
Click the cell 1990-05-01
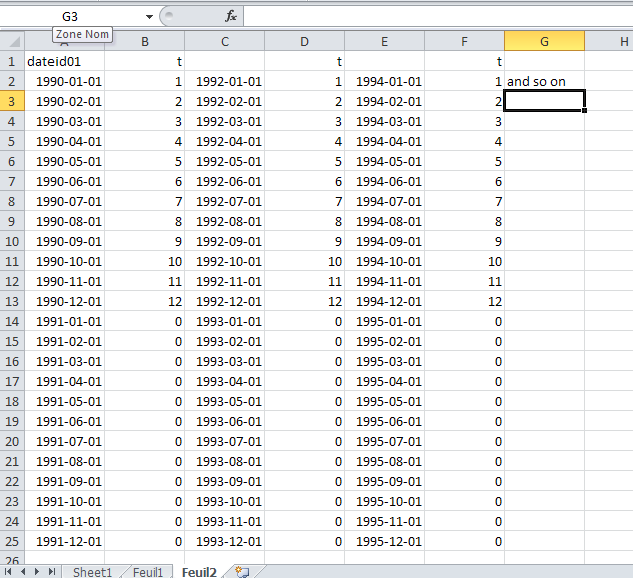point(65,161)
